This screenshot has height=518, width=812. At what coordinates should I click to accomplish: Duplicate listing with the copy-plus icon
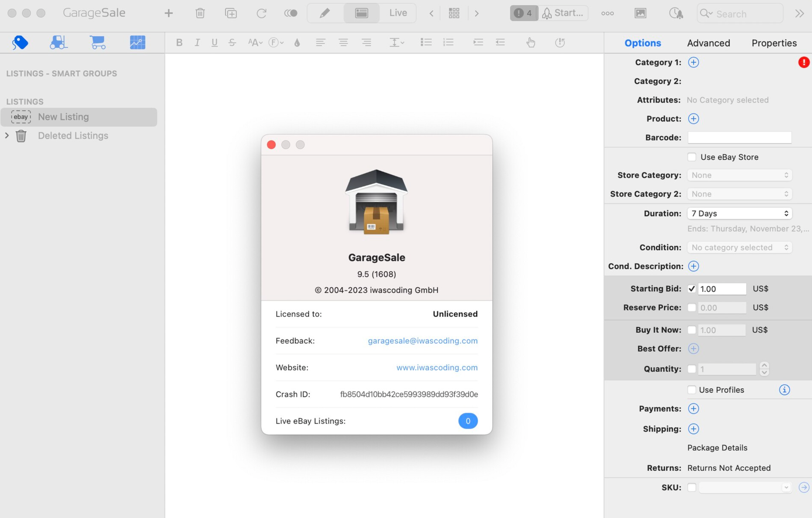tap(231, 13)
